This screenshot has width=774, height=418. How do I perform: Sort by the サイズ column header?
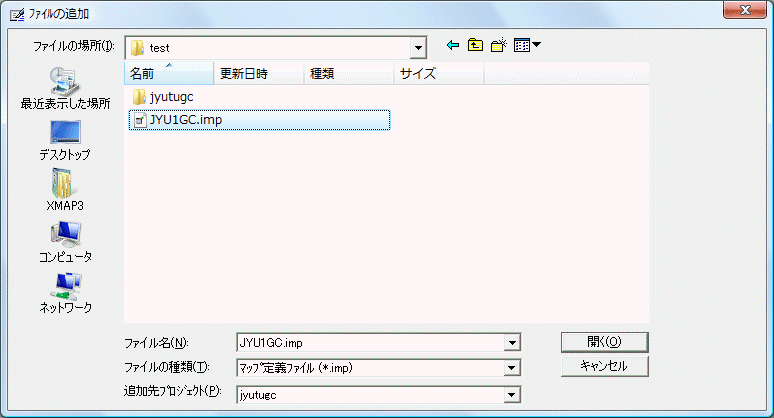439,74
